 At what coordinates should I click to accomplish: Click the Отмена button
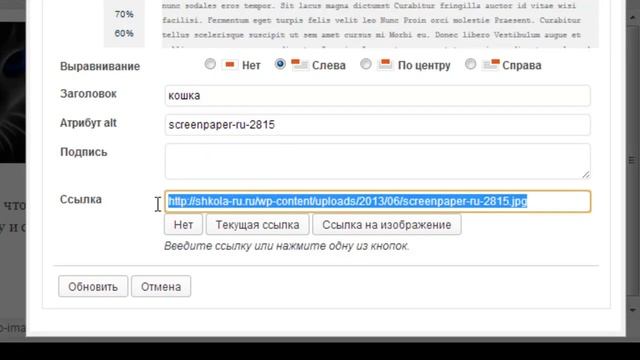click(161, 287)
